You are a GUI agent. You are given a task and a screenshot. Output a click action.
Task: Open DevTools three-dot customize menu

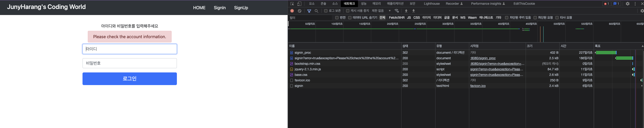635,4
